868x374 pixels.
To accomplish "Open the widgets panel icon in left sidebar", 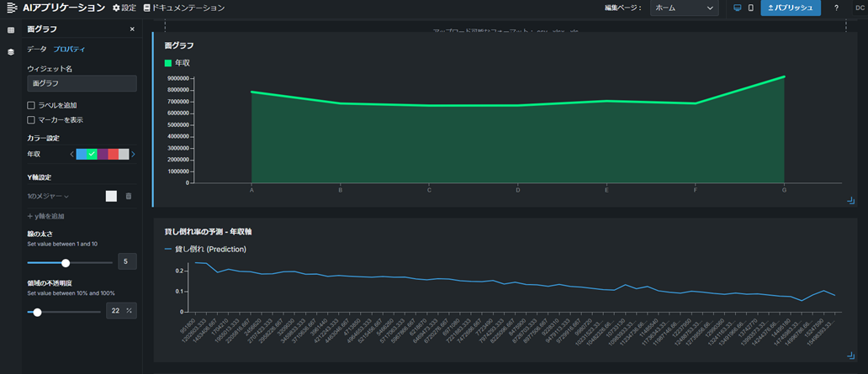I will (x=11, y=30).
